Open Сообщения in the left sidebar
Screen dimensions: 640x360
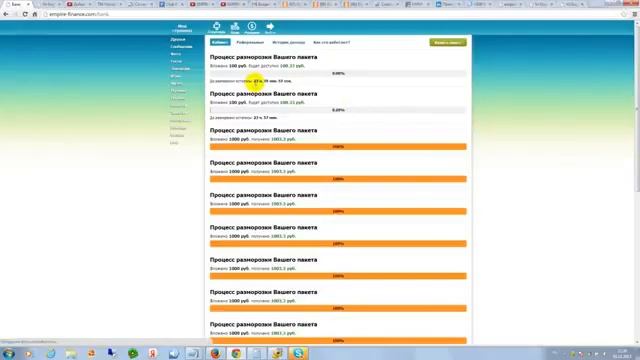(181, 47)
